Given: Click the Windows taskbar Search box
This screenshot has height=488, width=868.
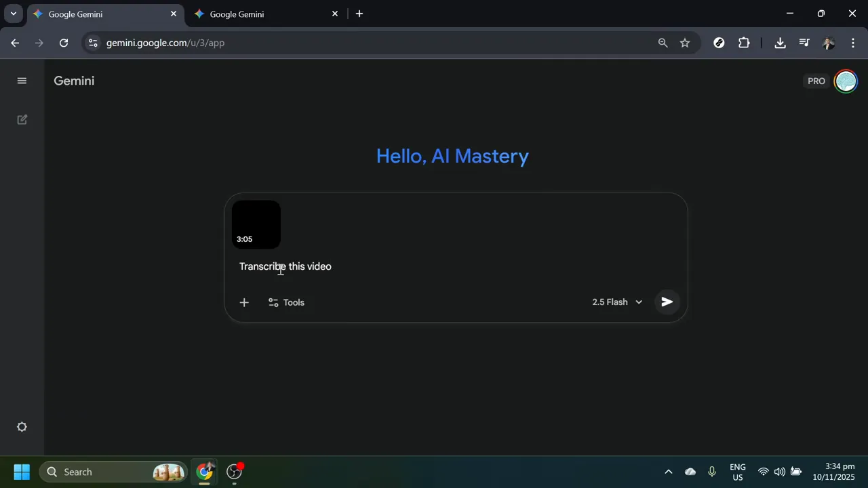Looking at the screenshot, I should tap(113, 472).
